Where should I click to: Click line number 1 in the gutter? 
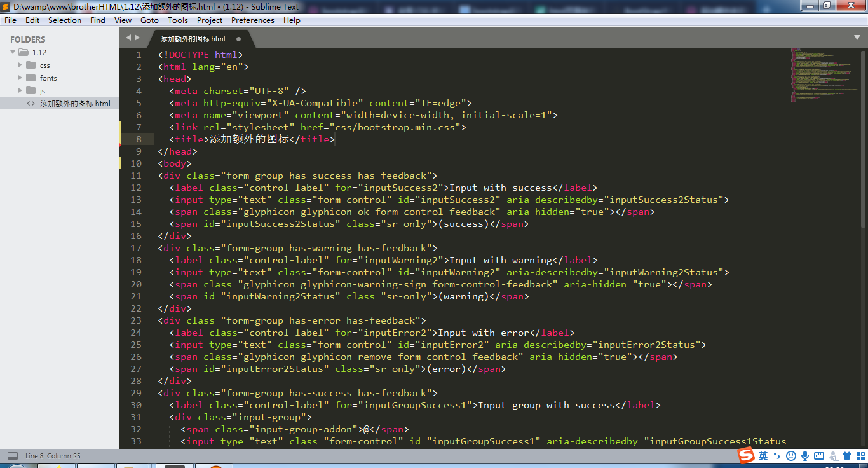(x=139, y=55)
